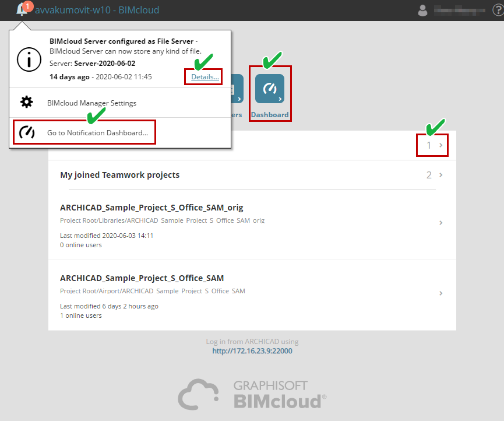
Task: Click the Project Root/Libraries path text
Action: (x=163, y=220)
